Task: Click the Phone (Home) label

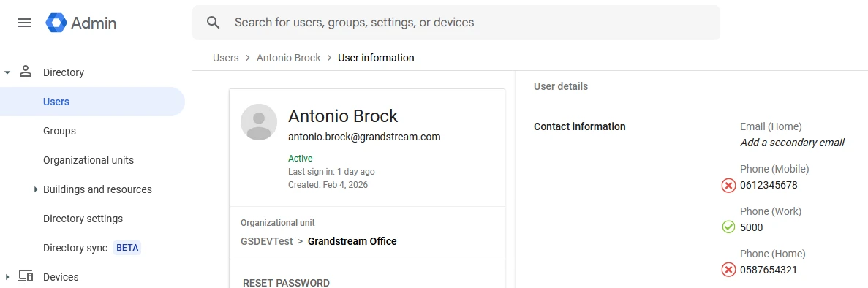Action: click(x=773, y=254)
